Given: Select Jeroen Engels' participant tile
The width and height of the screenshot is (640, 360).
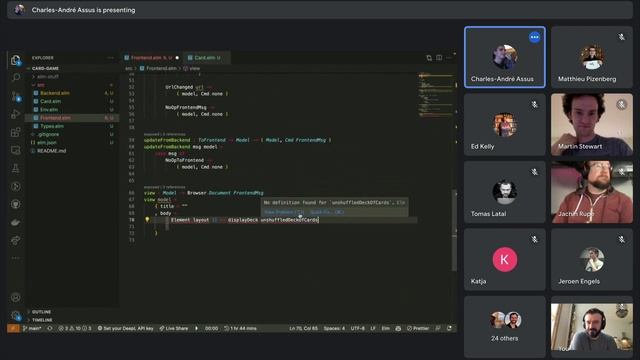Looking at the screenshot, I should 592,260.
